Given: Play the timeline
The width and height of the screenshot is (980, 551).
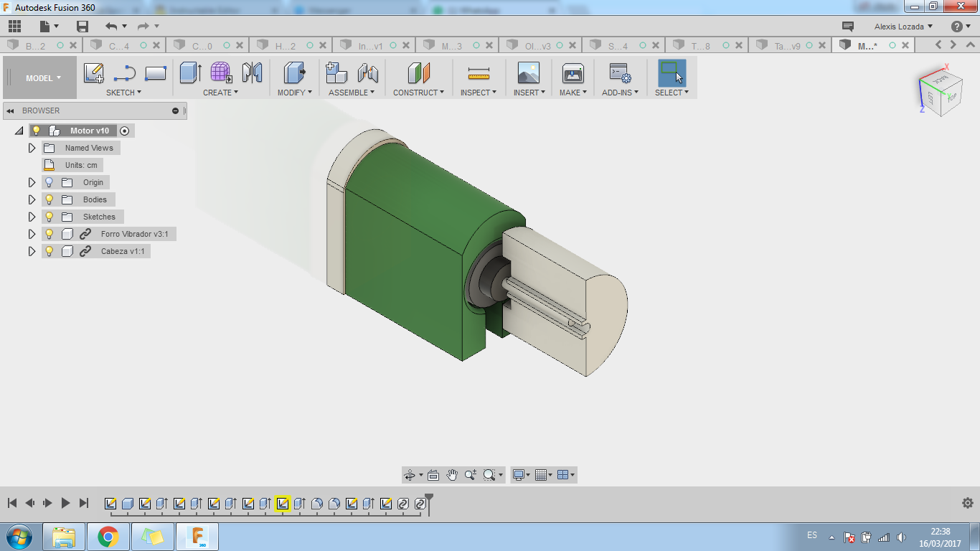Looking at the screenshot, I should coord(65,503).
